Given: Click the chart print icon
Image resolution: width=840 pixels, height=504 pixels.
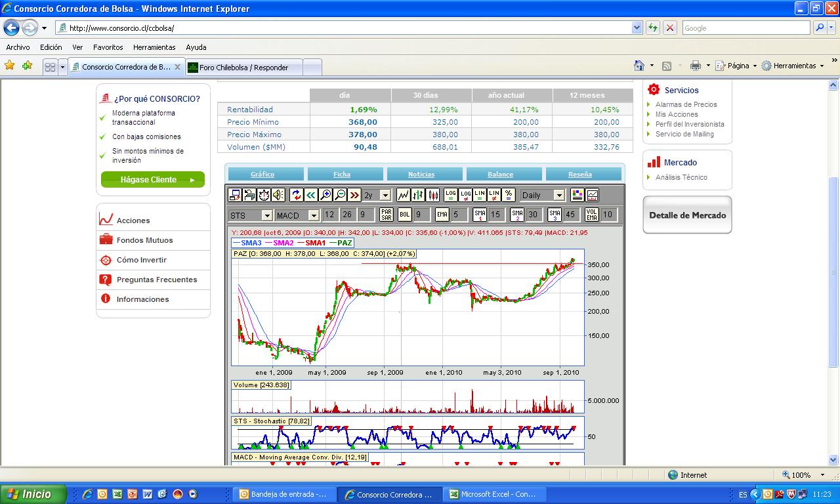Looking at the screenshot, I should [249, 195].
